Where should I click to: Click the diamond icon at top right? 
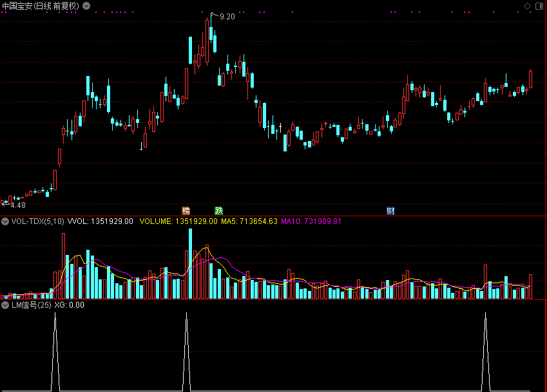pos(526,6)
